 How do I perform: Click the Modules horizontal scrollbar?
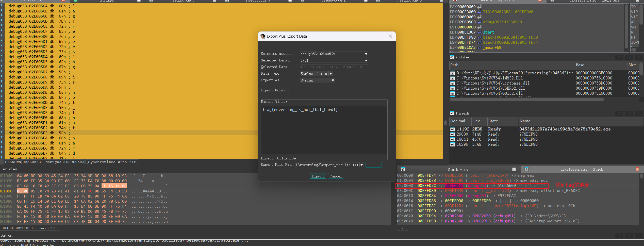click(x=527, y=100)
